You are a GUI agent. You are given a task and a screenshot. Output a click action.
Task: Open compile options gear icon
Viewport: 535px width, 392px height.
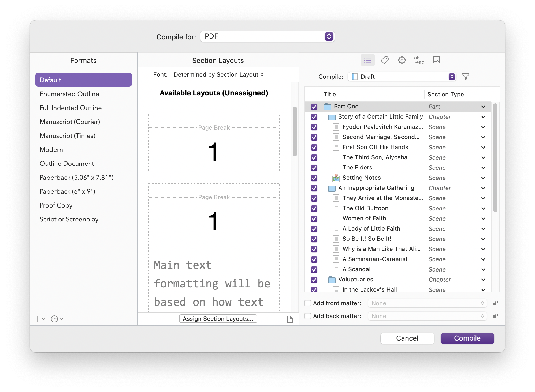coord(402,60)
